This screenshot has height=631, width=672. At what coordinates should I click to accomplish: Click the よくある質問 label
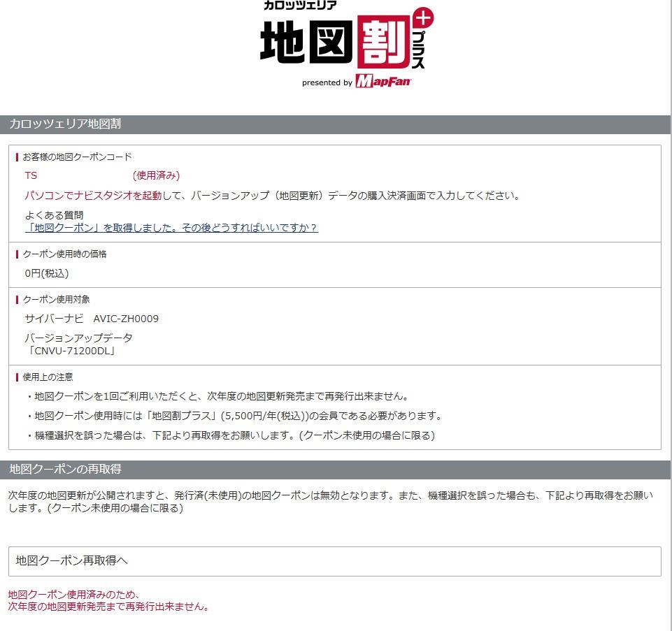(54, 215)
